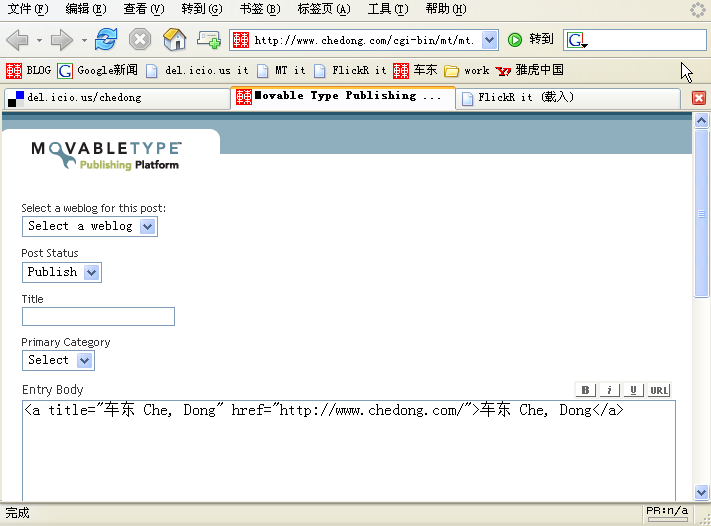The image size is (711, 526).
Task: Click the green 转到 go button
Action: [530, 39]
